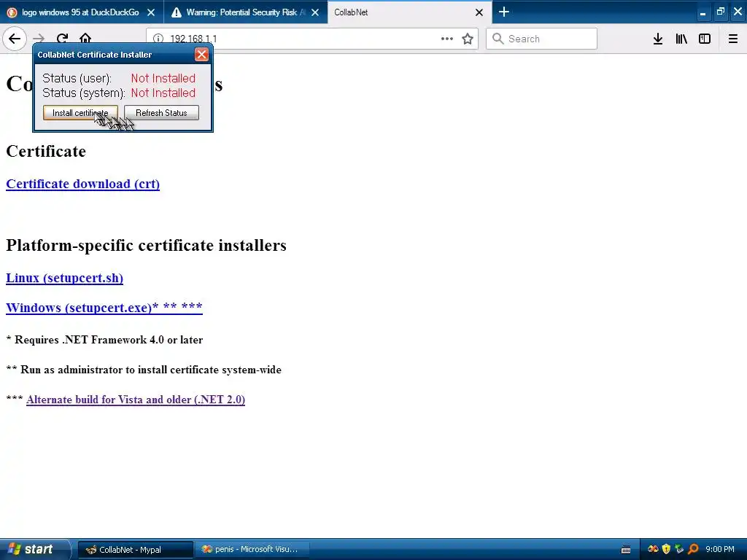Click the Refresh Status button
Image resolution: width=747 pixels, height=560 pixels.
[161, 113]
